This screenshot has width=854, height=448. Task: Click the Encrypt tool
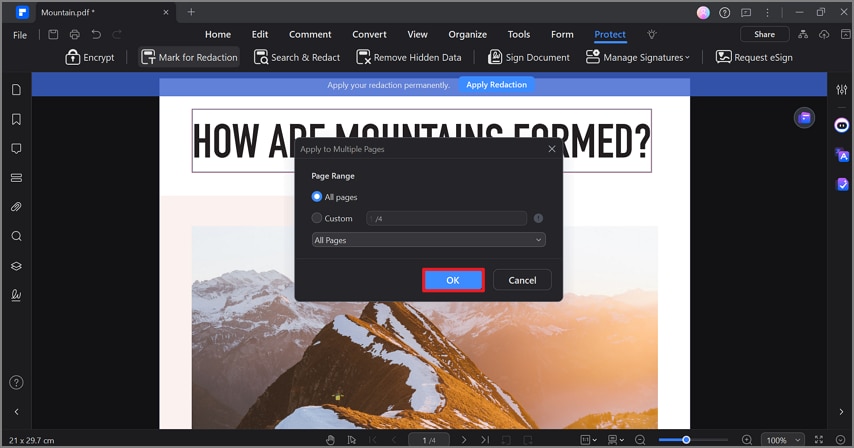[90, 57]
